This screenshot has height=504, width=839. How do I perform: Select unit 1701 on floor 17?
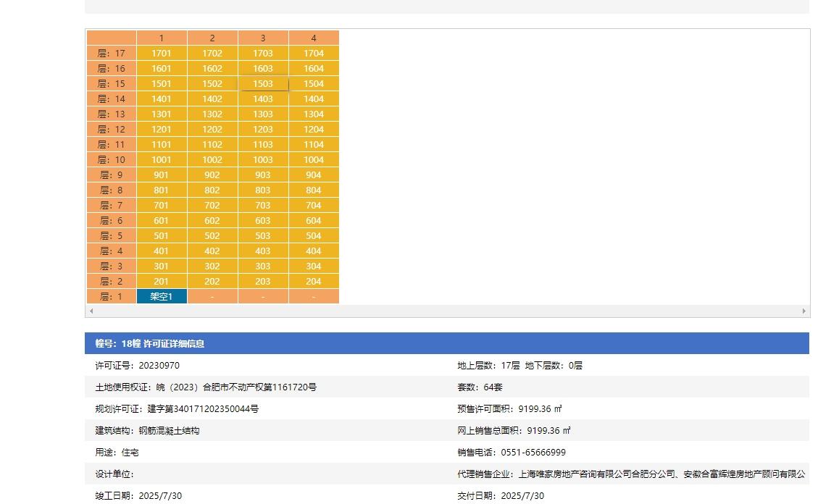pyautogui.click(x=162, y=53)
